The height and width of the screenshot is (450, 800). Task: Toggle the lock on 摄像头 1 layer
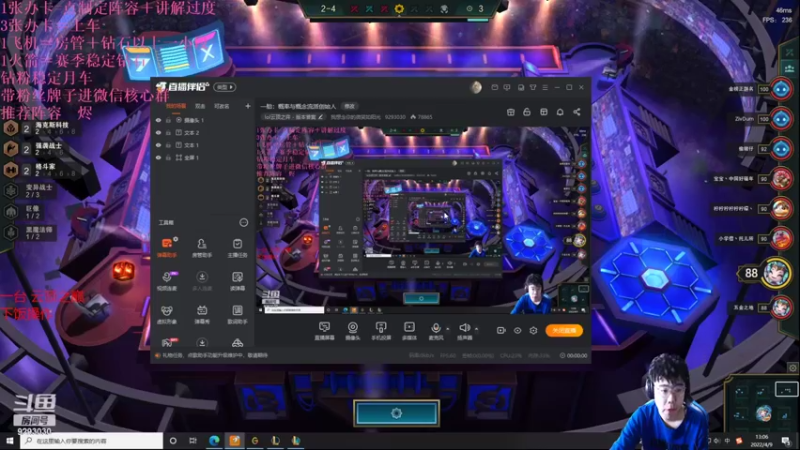coord(168,120)
